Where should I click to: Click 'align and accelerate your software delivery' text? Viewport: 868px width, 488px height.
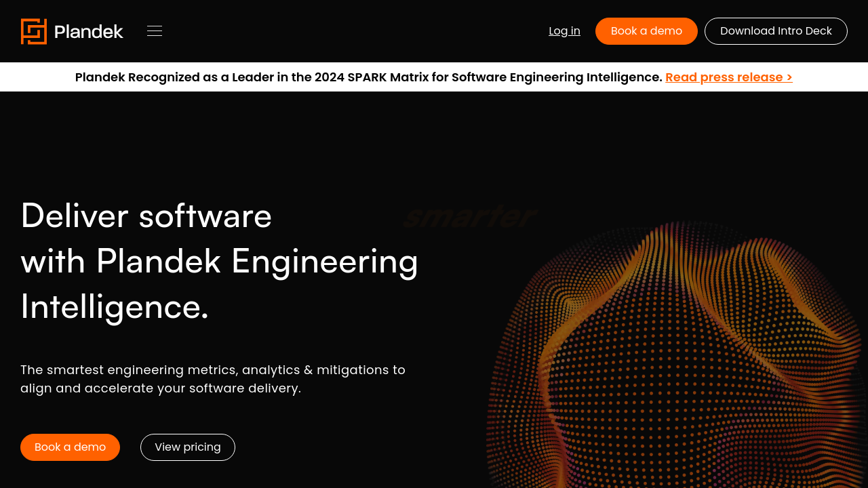click(x=161, y=388)
